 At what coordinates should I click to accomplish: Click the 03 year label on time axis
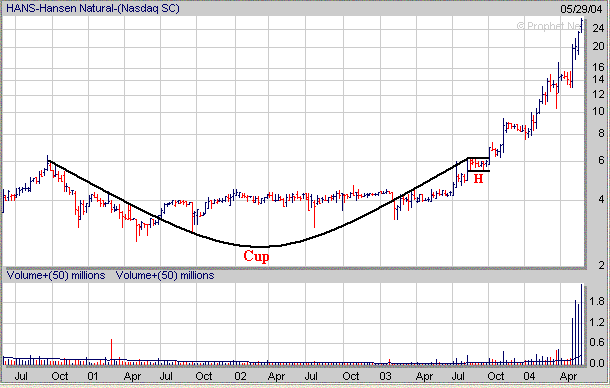(x=385, y=376)
